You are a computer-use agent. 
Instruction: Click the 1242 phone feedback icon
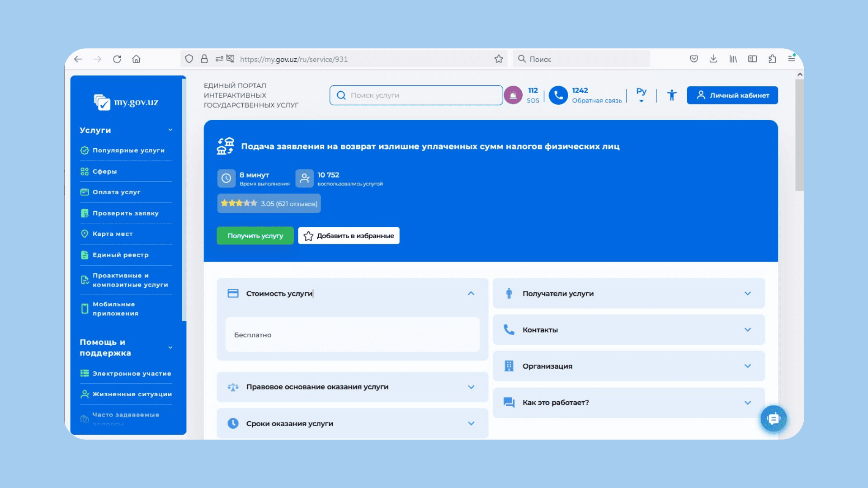pos(558,95)
